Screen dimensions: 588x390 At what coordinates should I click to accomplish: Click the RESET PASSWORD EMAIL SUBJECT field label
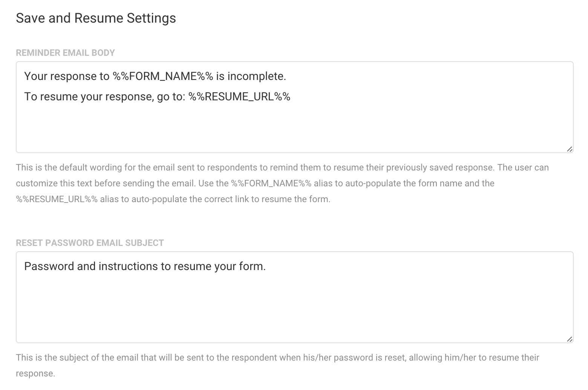pyautogui.click(x=90, y=243)
